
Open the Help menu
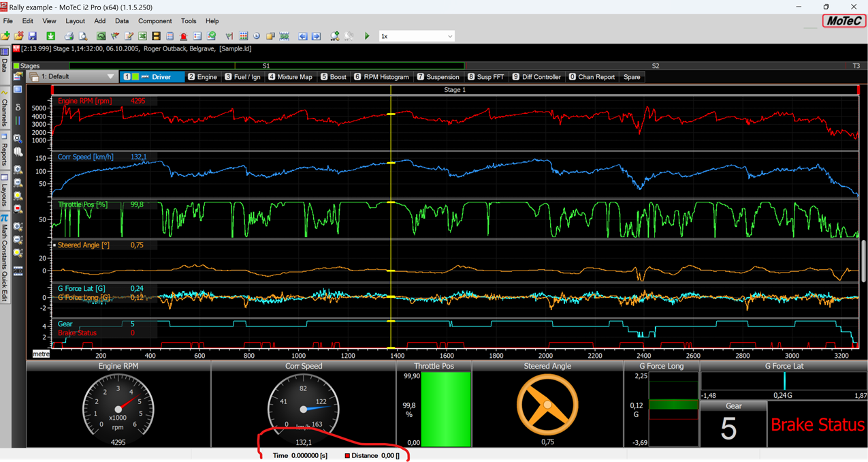pyautogui.click(x=212, y=21)
